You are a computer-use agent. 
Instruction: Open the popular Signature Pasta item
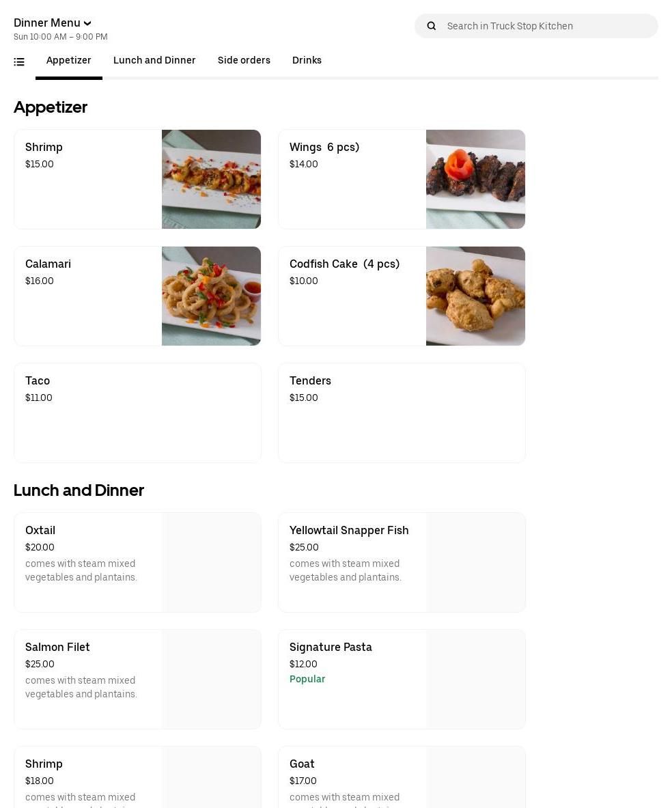click(402, 679)
